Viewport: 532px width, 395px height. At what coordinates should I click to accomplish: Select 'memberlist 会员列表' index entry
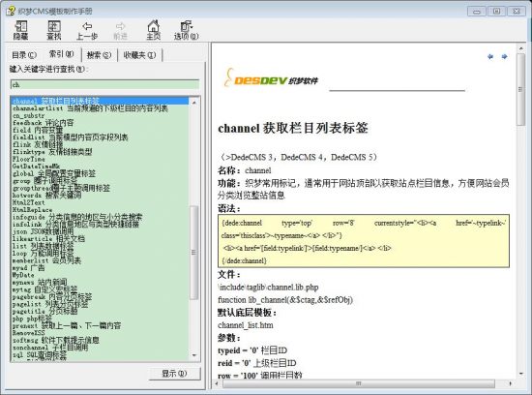[46, 260]
